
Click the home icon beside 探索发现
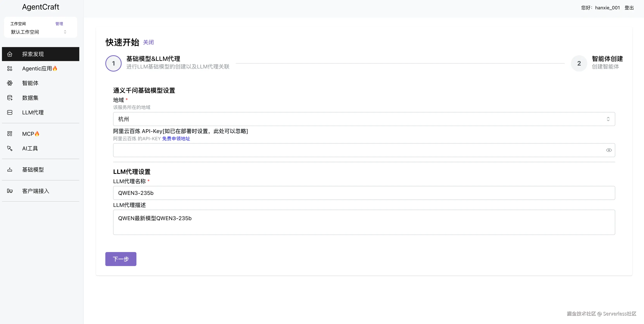(10, 54)
